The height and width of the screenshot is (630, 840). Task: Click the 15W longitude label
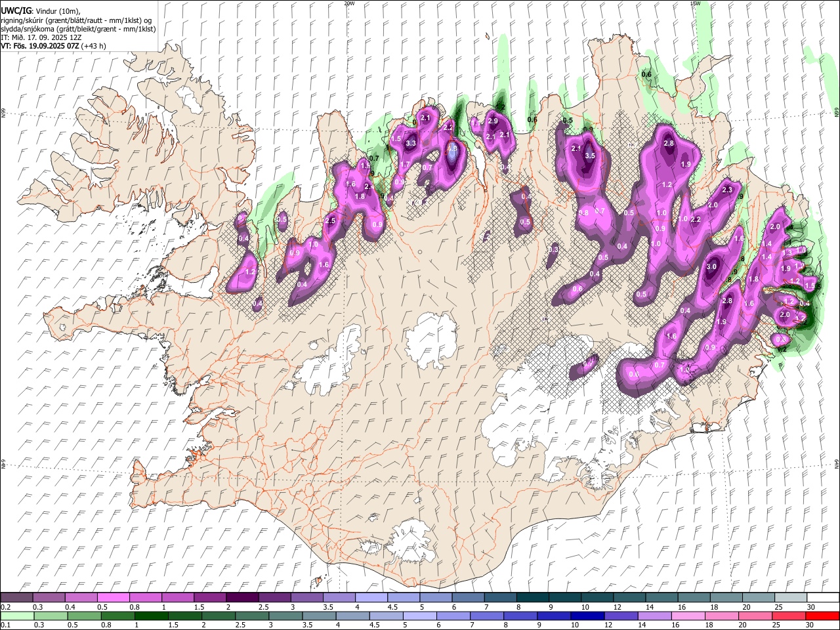point(694,3)
